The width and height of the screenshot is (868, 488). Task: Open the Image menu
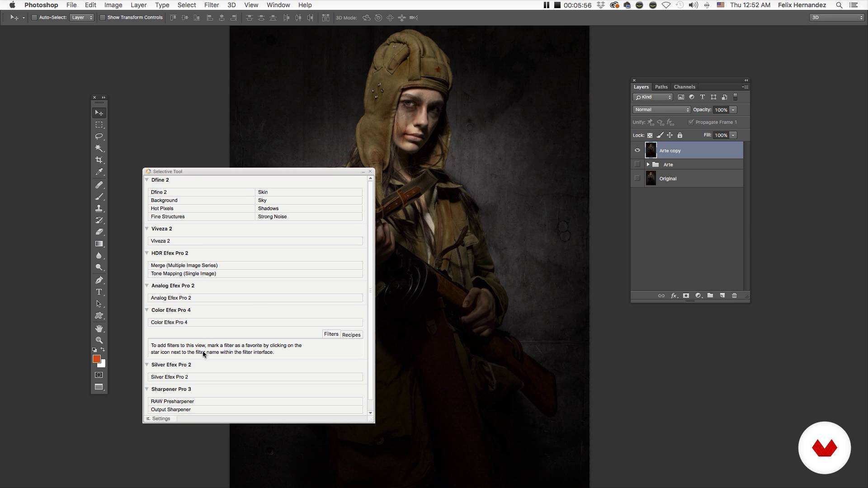click(x=113, y=5)
